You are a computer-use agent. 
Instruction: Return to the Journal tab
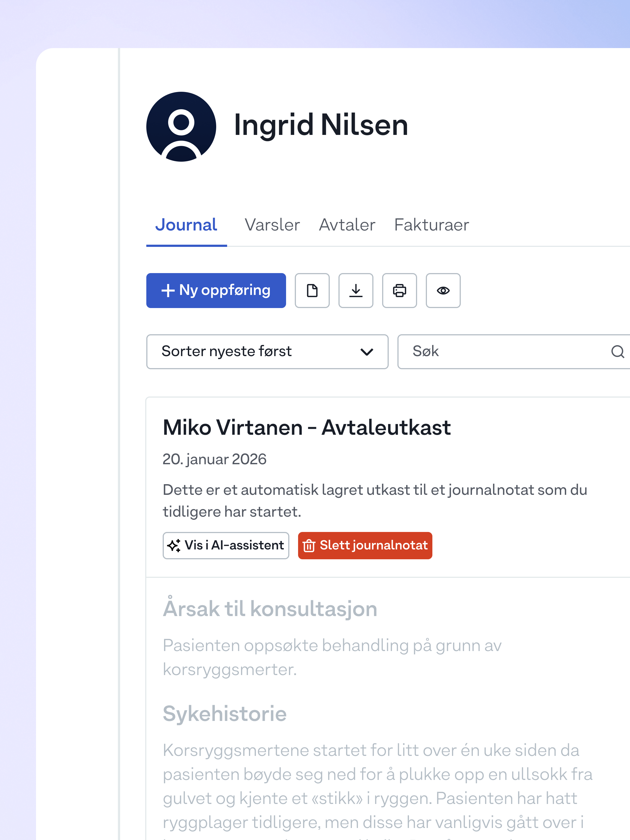tap(186, 225)
